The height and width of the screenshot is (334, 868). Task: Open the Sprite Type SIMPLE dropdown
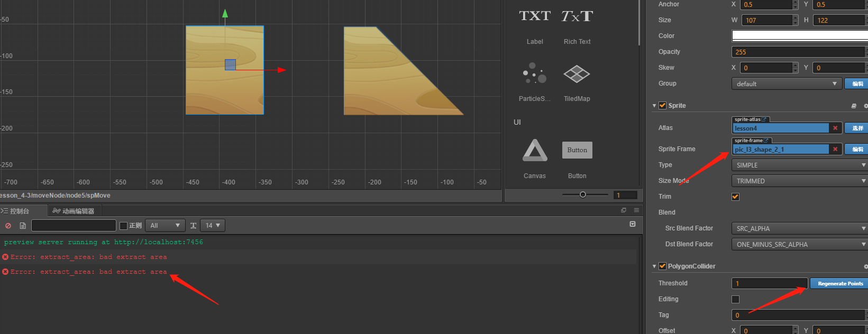800,165
